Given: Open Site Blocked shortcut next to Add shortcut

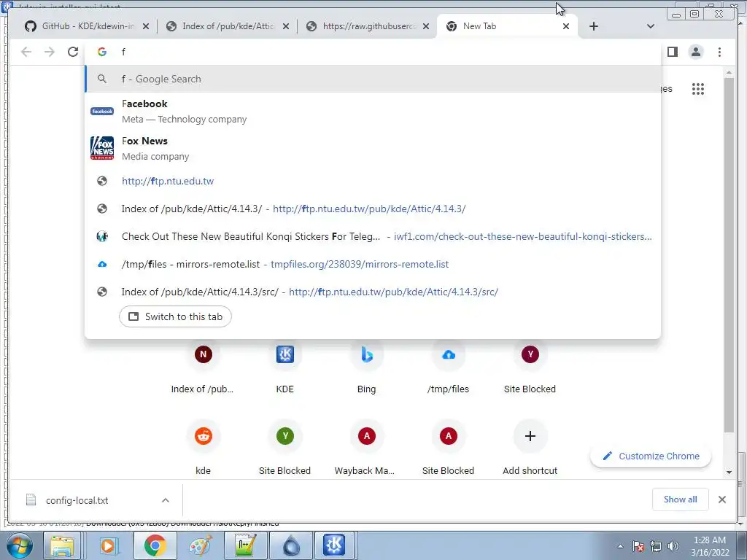Looking at the screenshot, I should 449,448.
